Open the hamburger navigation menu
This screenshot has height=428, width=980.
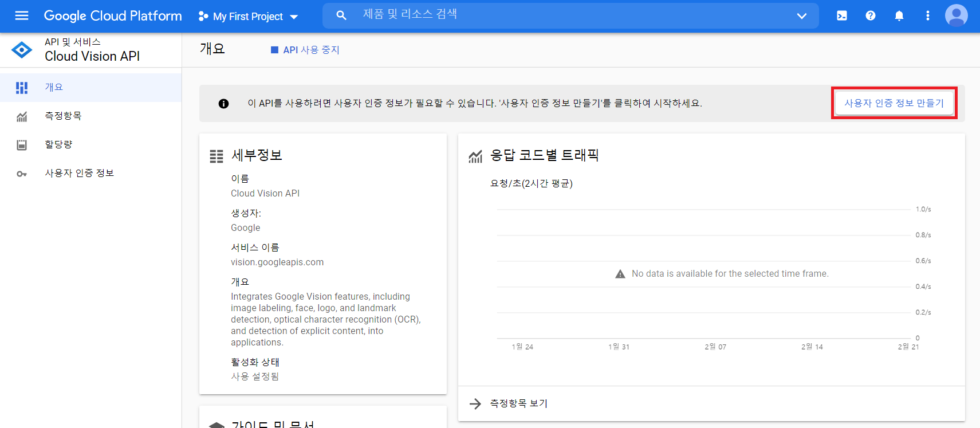pos(22,15)
